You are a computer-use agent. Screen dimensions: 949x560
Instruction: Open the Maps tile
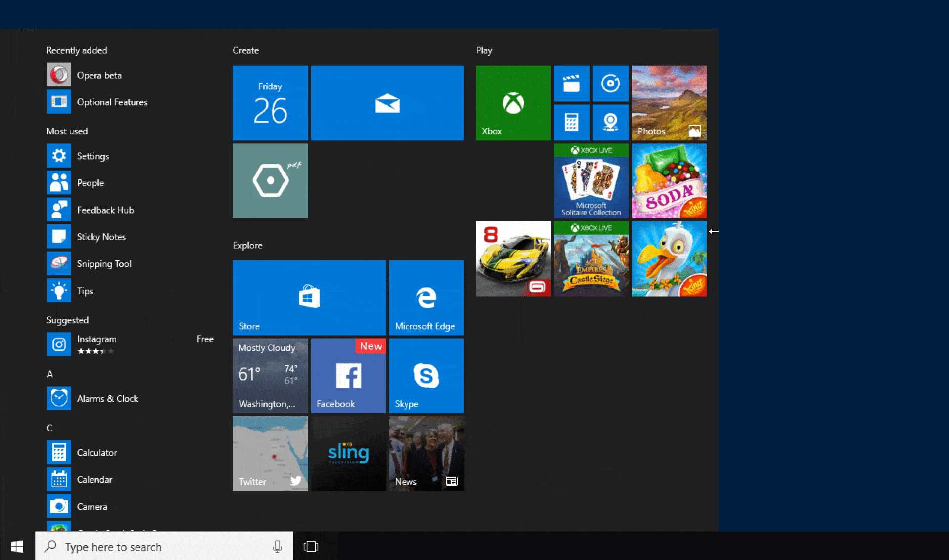[x=610, y=122]
